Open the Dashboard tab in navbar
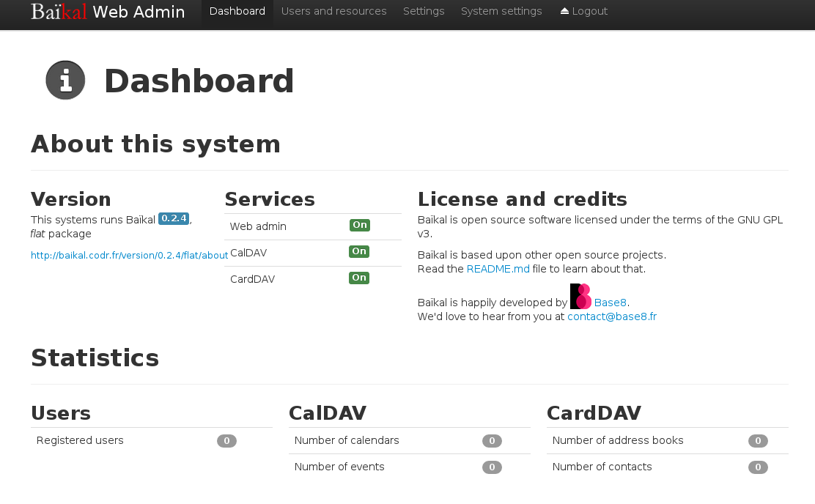The height and width of the screenshot is (504, 815). coord(237,11)
